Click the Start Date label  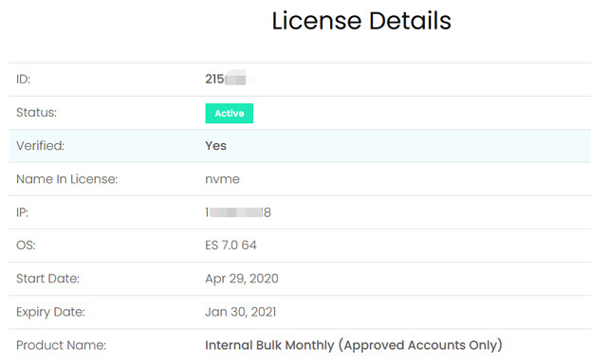point(47,279)
